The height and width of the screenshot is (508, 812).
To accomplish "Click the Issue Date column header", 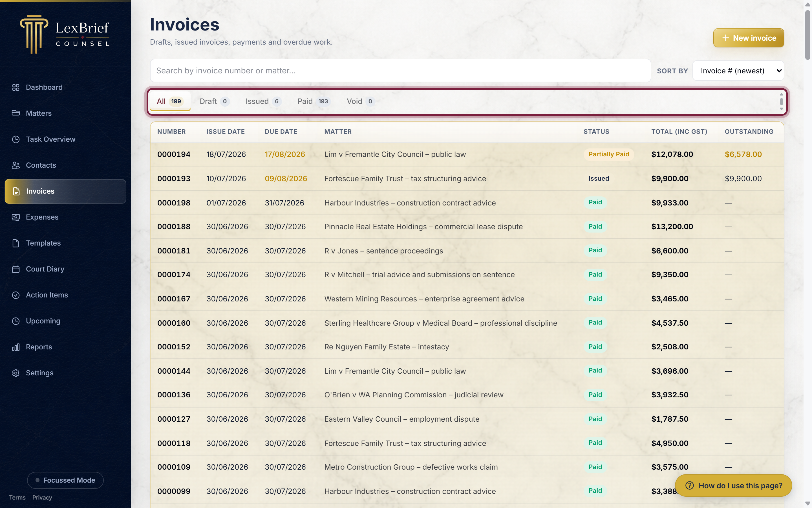I will coord(226,132).
